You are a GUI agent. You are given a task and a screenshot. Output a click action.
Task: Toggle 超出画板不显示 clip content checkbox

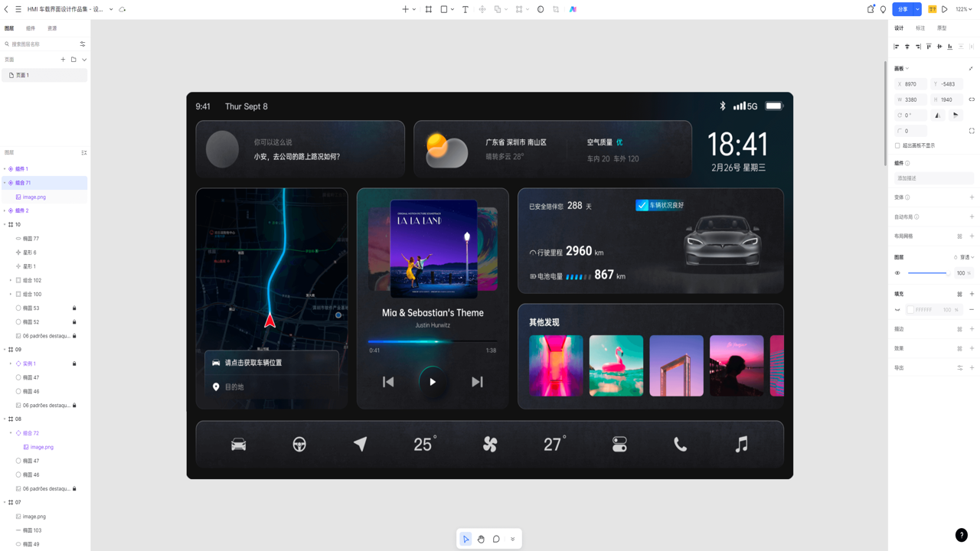pyautogui.click(x=897, y=145)
